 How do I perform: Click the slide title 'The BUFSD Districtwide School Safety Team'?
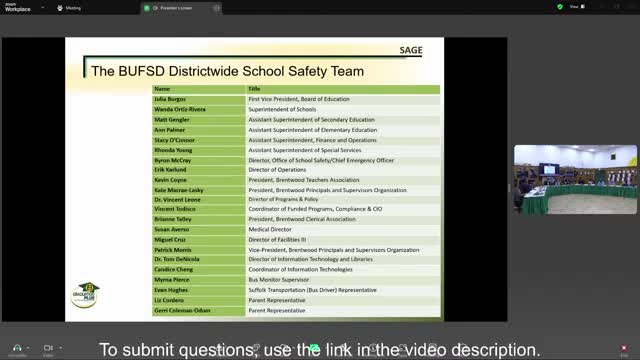click(x=227, y=71)
